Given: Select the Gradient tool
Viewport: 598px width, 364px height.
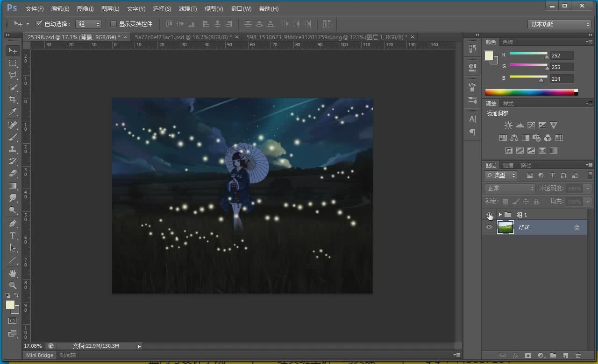Looking at the screenshot, I should tap(13, 186).
